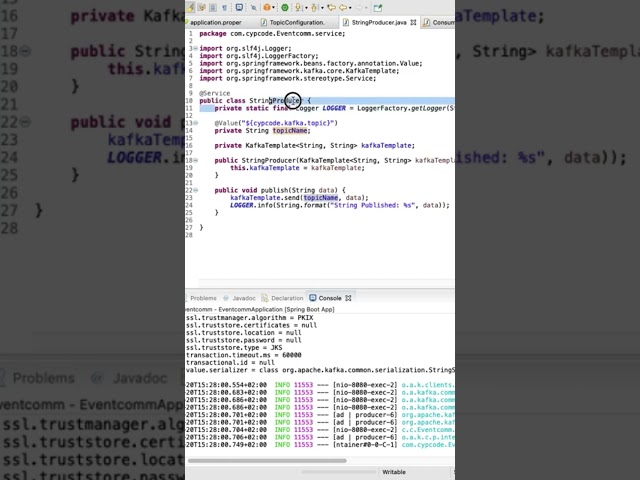
Task: Open the Javadoc view tab
Action: tap(244, 298)
